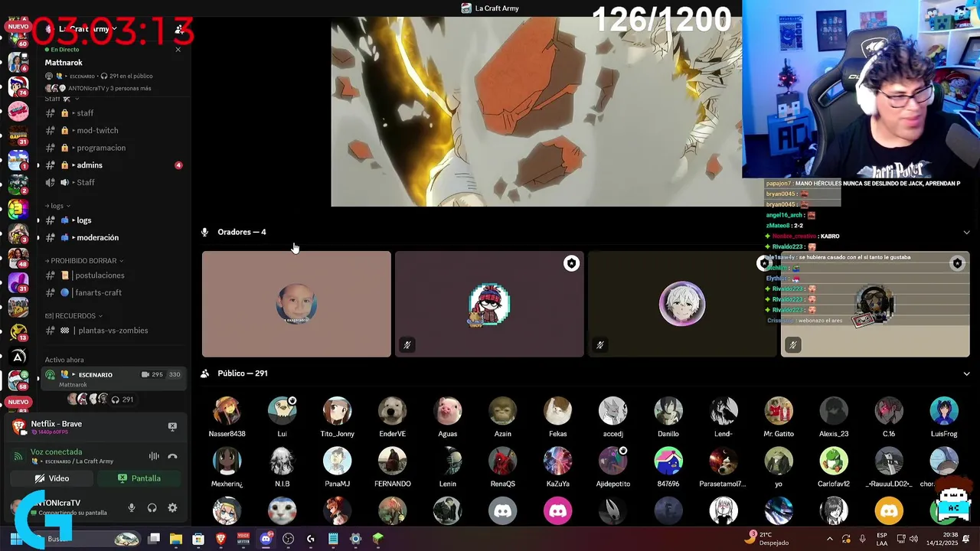Toggle the Pantalla screen share button
The width and height of the screenshot is (980, 551).
(x=139, y=478)
